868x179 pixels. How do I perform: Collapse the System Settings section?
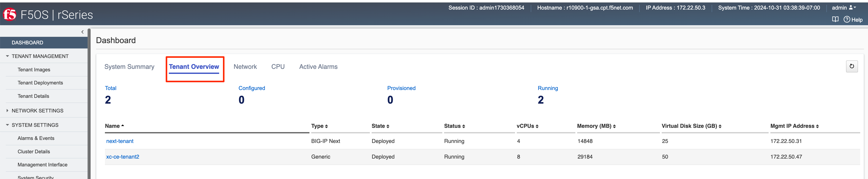click(x=7, y=125)
